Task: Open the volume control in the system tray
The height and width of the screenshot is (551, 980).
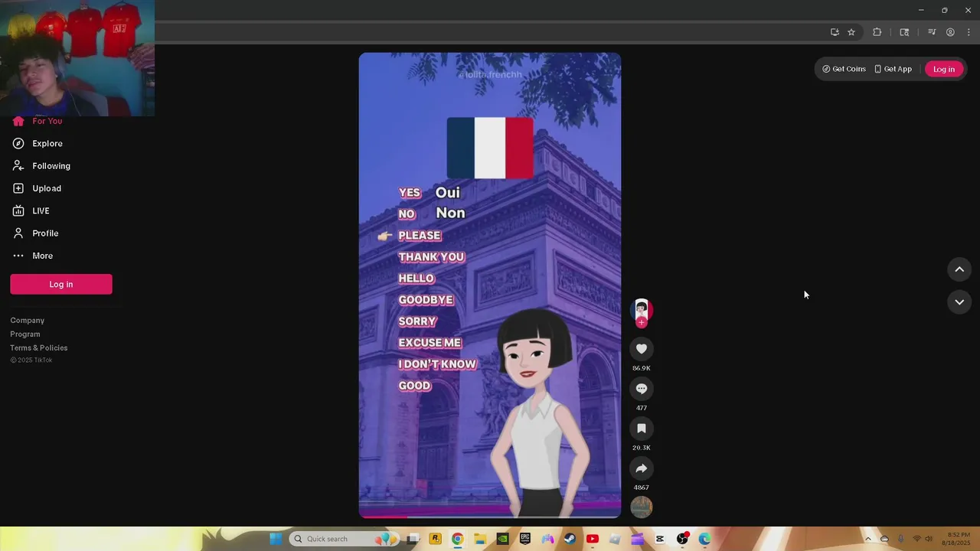Action: click(x=929, y=539)
